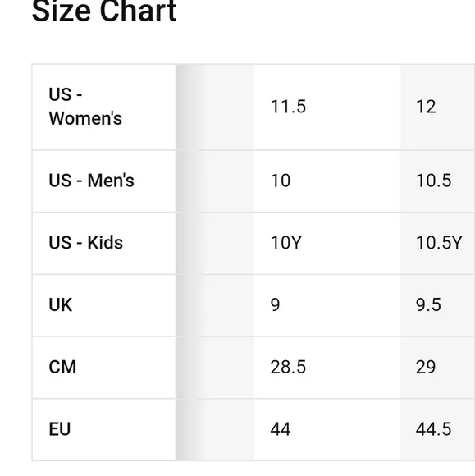Select the kids size 10.5Y cell
The width and height of the screenshot is (475, 476).
click(437, 243)
